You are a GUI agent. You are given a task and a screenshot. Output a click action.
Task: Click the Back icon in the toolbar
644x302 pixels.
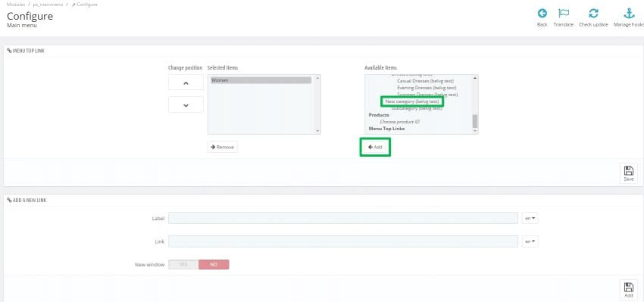pos(542,14)
